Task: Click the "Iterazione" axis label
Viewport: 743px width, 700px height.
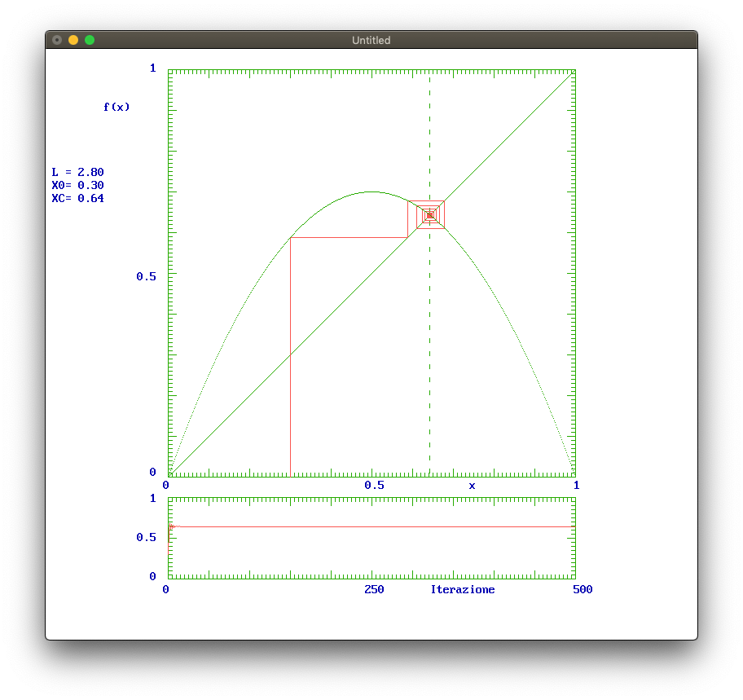Action: (x=462, y=589)
